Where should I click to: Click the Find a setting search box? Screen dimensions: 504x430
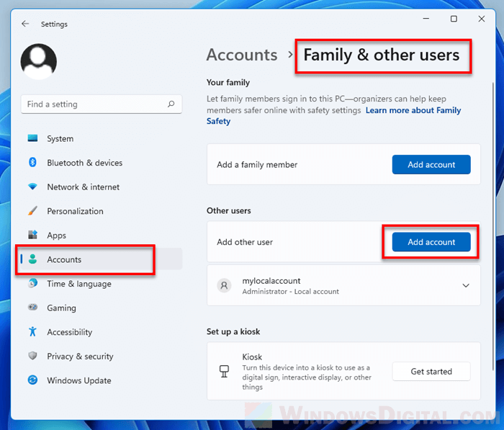pyautogui.click(x=102, y=104)
